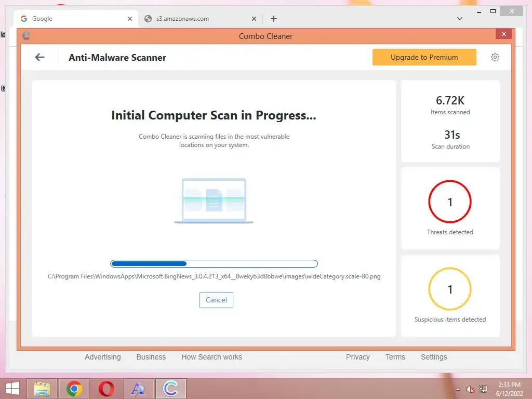Viewport: 532px width, 399px height.
Task: Open the taskbar clock and date
Action: click(509, 389)
